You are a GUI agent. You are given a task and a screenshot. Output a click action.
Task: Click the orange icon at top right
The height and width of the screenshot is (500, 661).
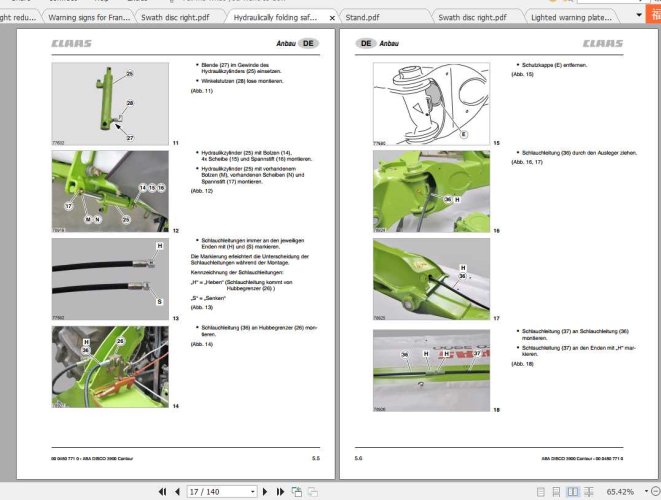(654, 13)
